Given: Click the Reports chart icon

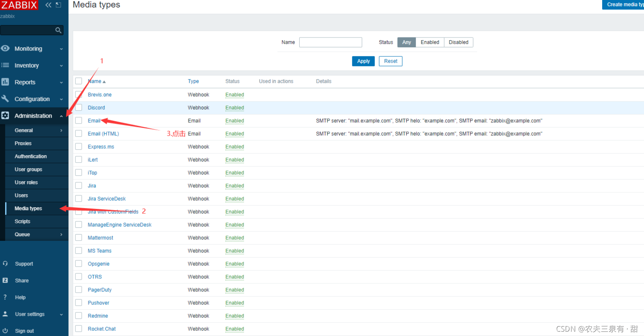Looking at the screenshot, I should click(5, 82).
